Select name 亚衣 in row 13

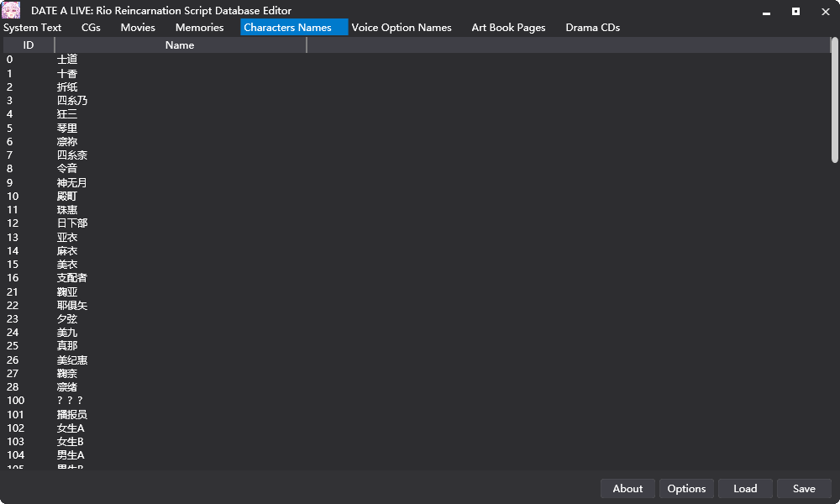[67, 237]
